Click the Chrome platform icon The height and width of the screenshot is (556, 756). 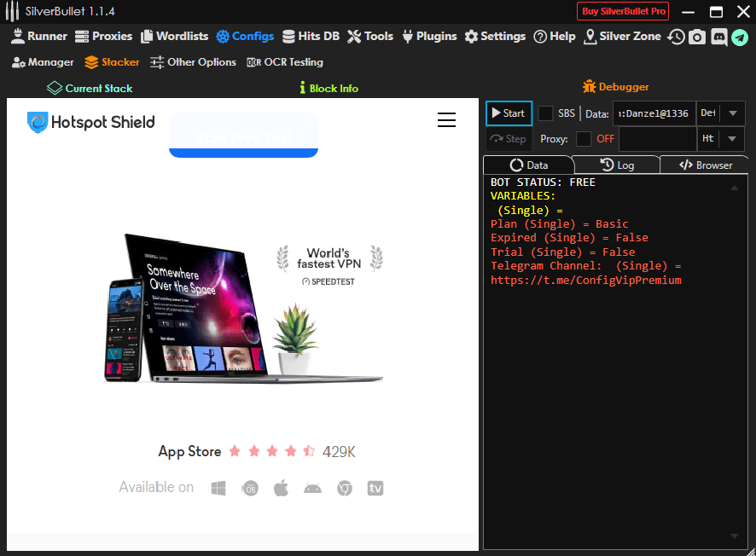[344, 489]
